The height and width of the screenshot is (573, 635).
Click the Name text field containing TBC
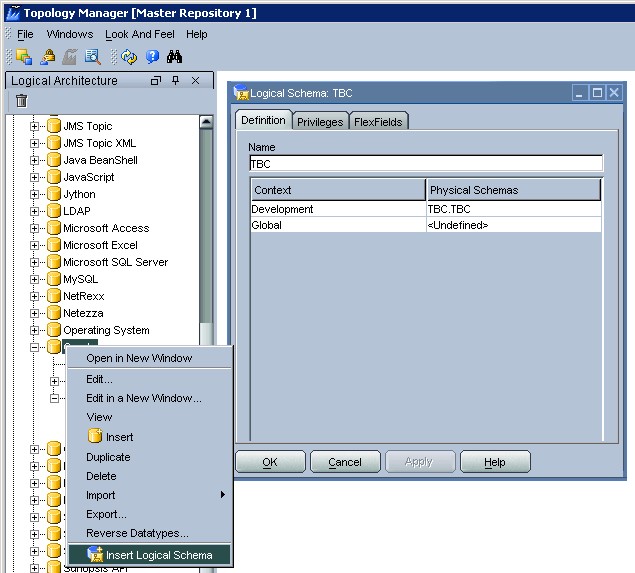tap(425, 164)
